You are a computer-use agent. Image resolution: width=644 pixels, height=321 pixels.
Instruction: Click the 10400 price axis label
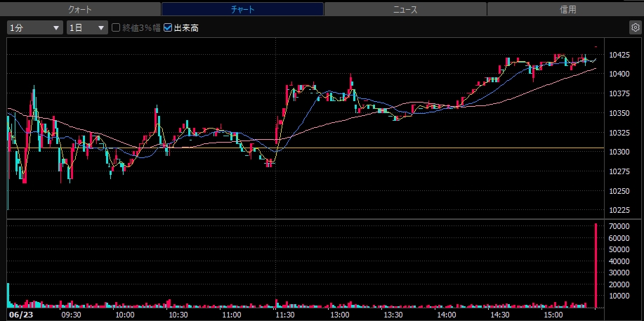tap(619, 74)
